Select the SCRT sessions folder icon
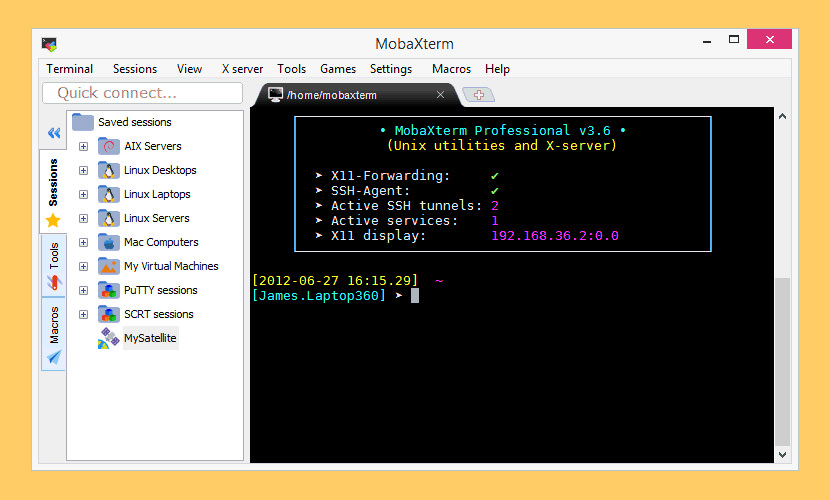Viewport: 830px width, 500px height. click(x=109, y=314)
